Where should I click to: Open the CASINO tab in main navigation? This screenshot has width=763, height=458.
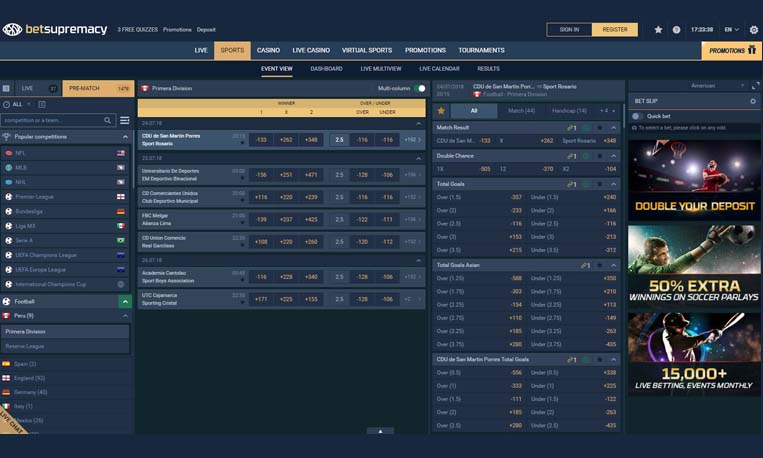(x=268, y=50)
